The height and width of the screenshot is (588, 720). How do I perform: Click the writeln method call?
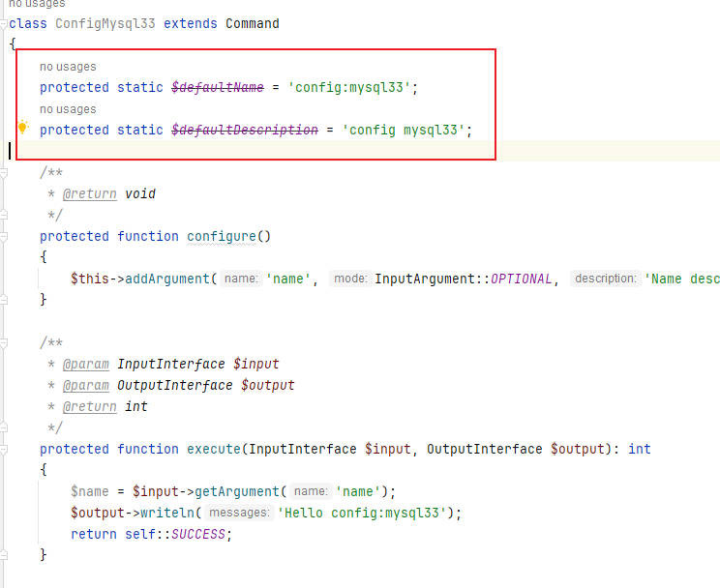click(167, 513)
